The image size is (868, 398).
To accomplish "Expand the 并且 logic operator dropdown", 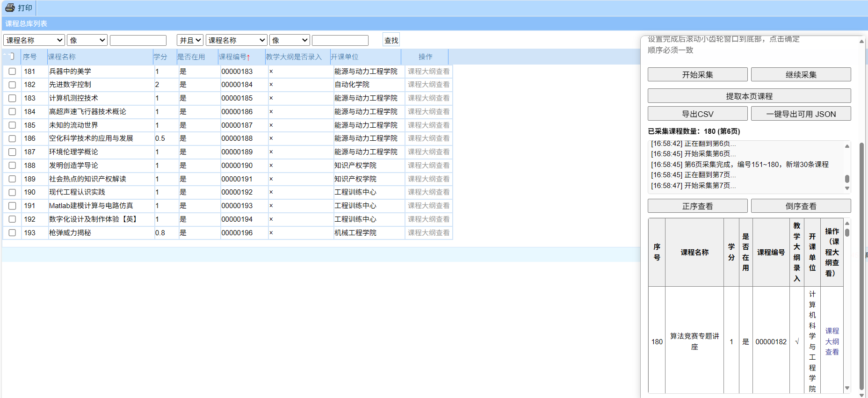I will tap(190, 40).
